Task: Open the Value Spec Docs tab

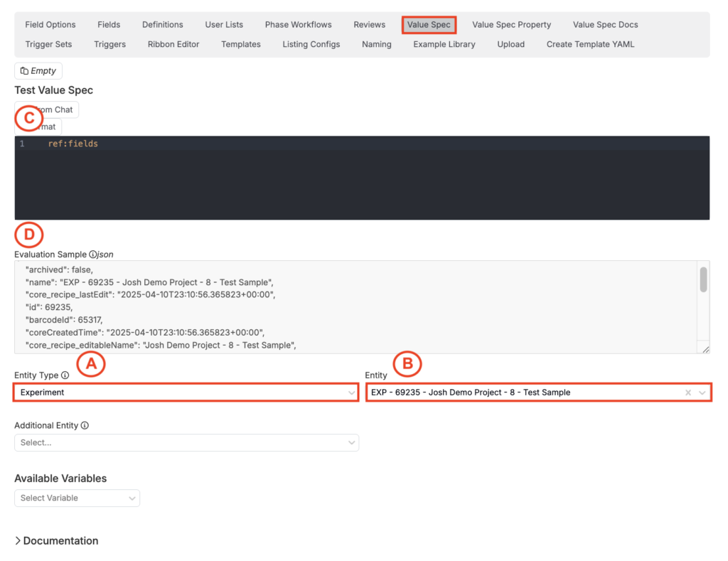Action: 605,25
